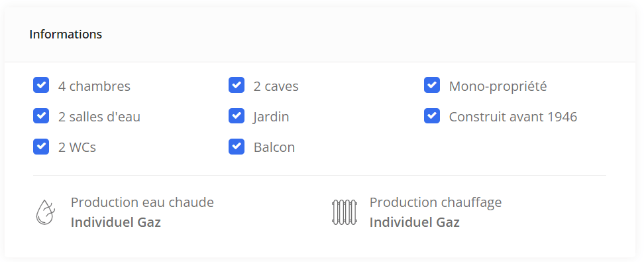Uncheck the Construit avant 1946 checkbox
Viewport: 644px width, 262px height.
coord(432,116)
